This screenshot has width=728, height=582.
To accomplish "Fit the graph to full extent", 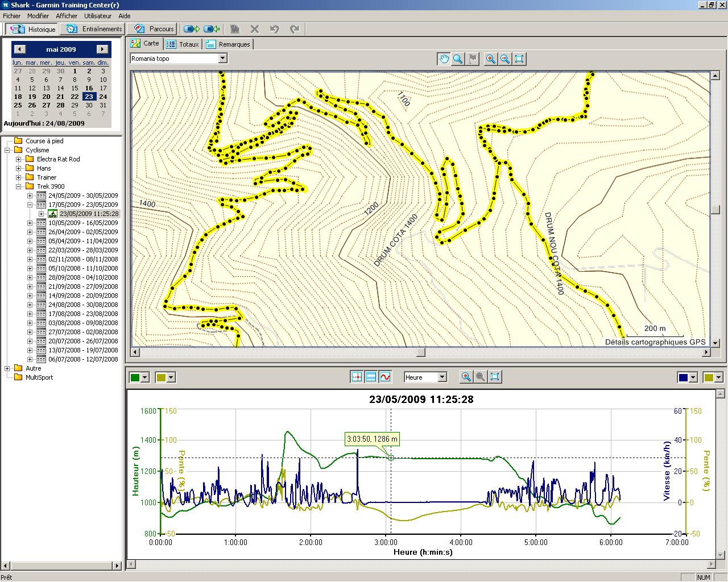I will coord(495,377).
